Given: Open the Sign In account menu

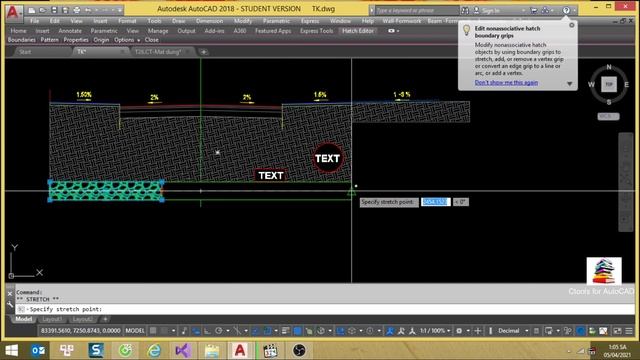Looking at the screenshot, I should pos(494,10).
